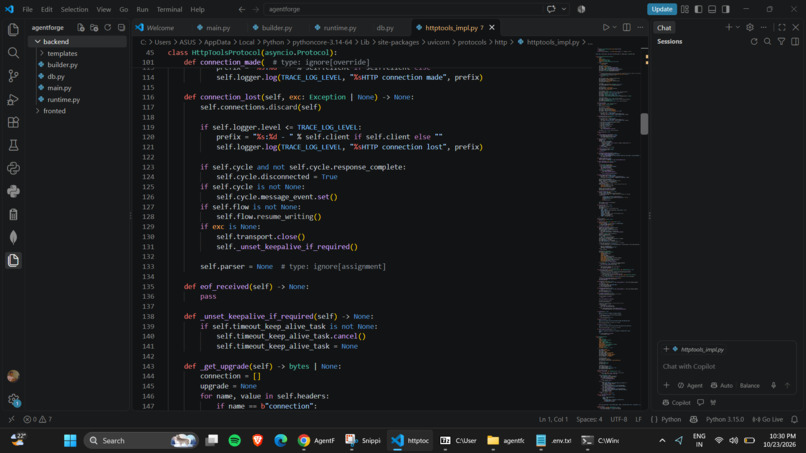
Task: Open chat panel settings gear
Action: pyautogui.click(x=750, y=27)
